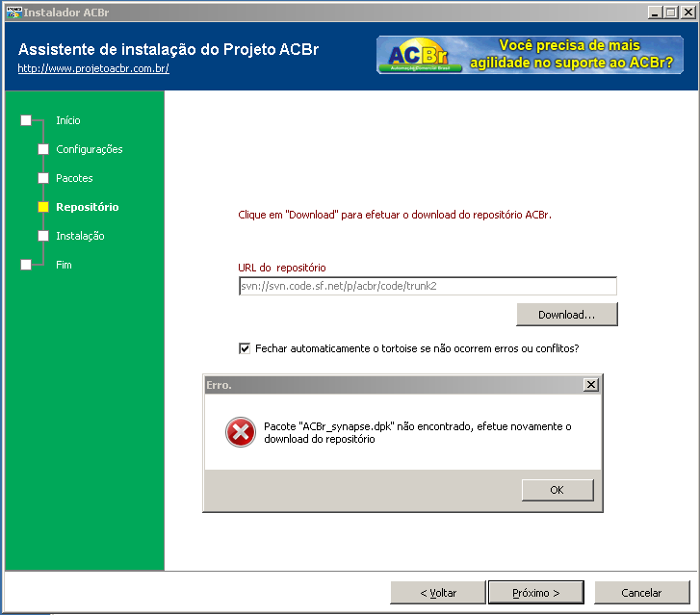Click the white box beside Configurações
Image resolution: width=700 pixels, height=615 pixels.
click(x=43, y=149)
